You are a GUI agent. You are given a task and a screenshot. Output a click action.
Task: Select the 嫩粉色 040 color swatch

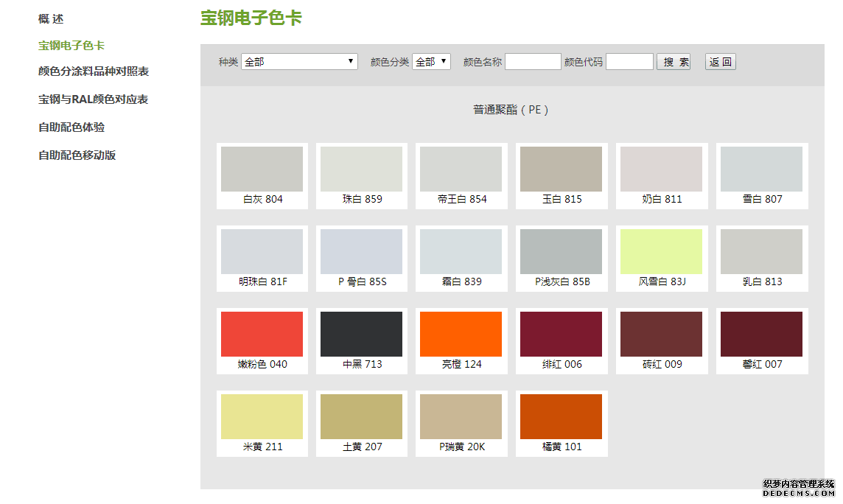(x=262, y=335)
